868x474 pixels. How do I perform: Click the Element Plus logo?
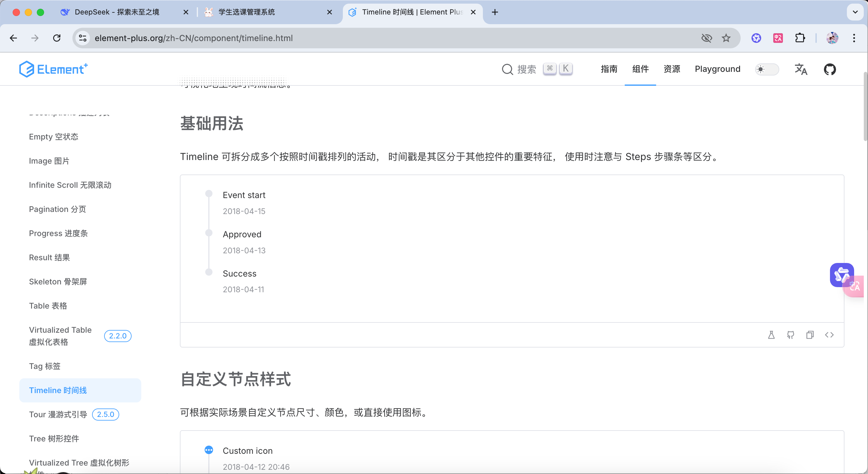click(53, 69)
